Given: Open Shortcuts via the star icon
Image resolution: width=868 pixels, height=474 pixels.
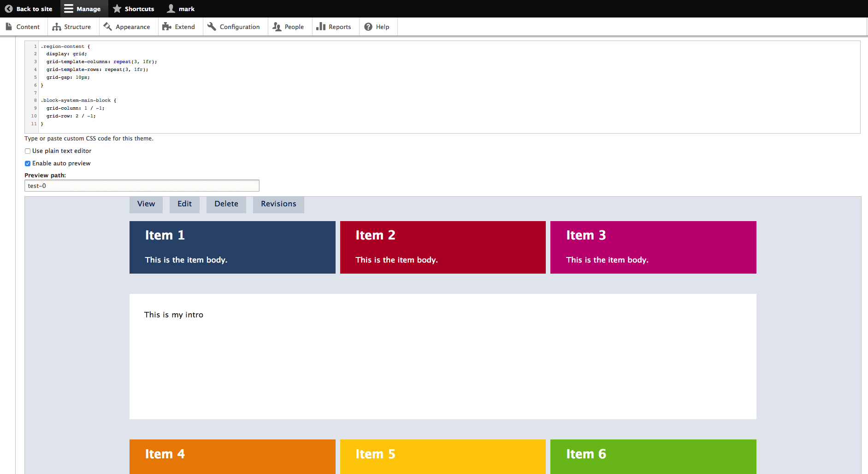Looking at the screenshot, I should tap(117, 9).
